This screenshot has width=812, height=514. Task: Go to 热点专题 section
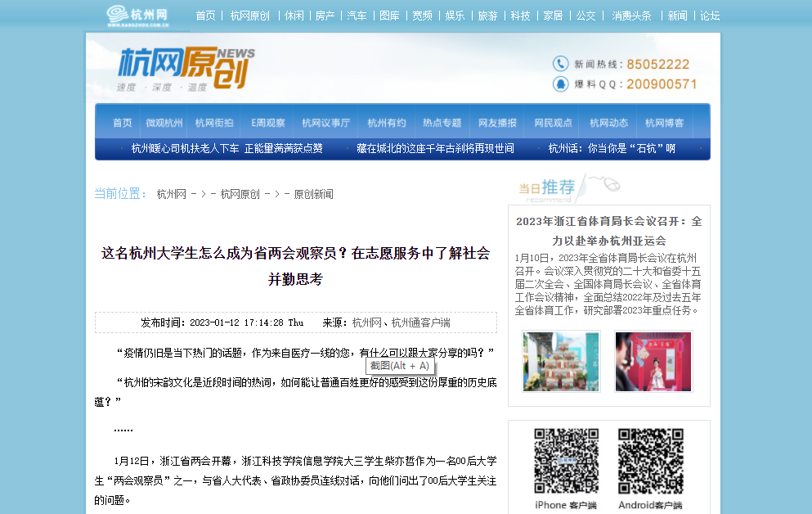(x=442, y=123)
